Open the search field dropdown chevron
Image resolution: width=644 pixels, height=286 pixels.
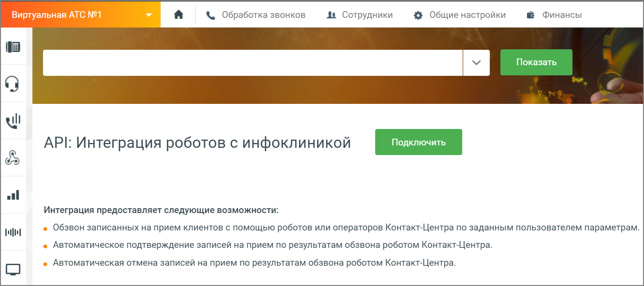476,63
